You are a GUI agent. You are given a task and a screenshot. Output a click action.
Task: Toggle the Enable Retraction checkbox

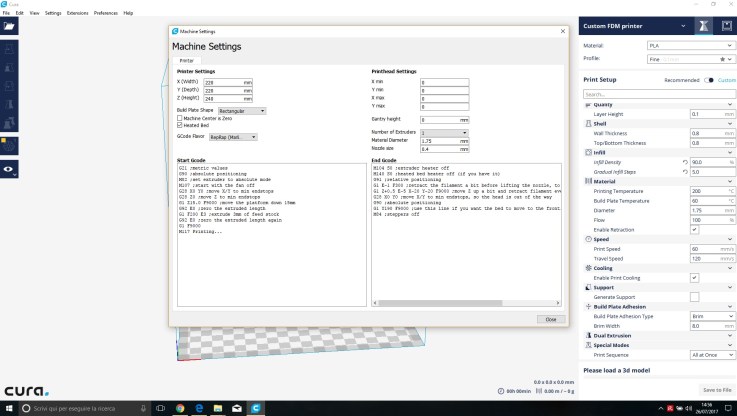coord(694,229)
